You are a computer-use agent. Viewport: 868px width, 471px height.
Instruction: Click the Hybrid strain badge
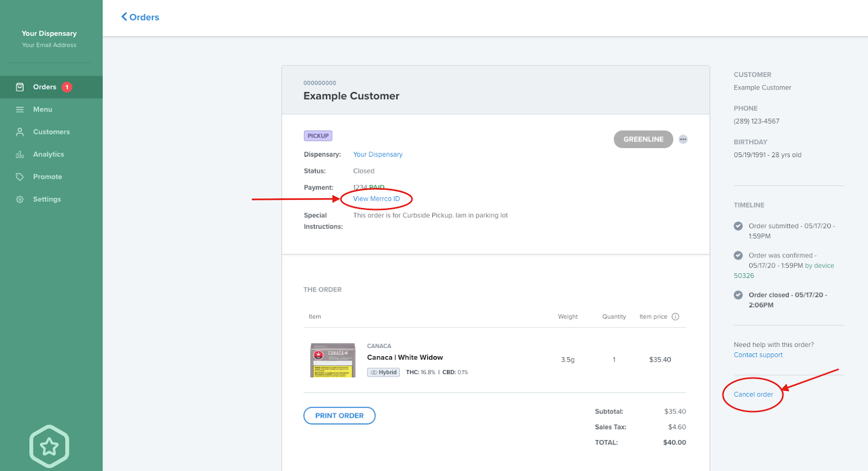[384, 372]
